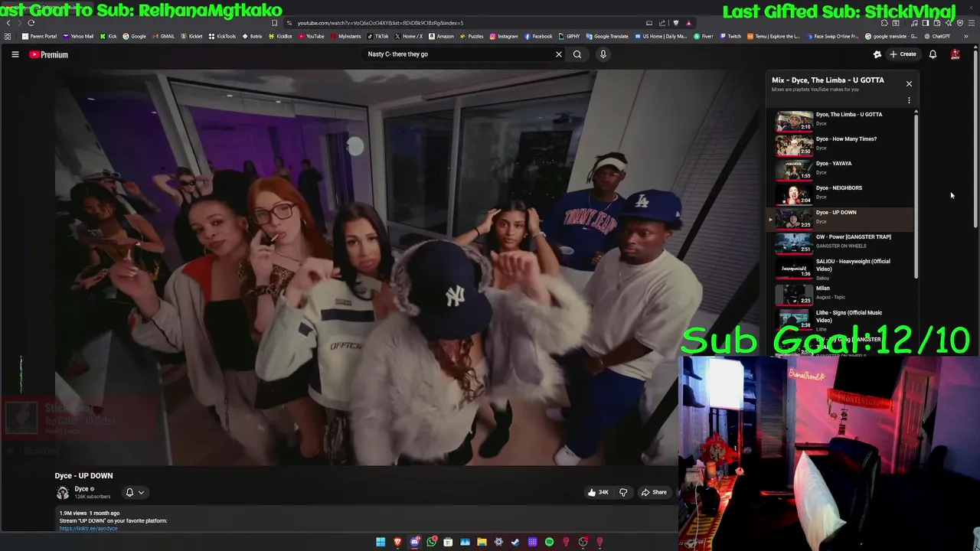Open the Windows Start menu

click(x=381, y=542)
